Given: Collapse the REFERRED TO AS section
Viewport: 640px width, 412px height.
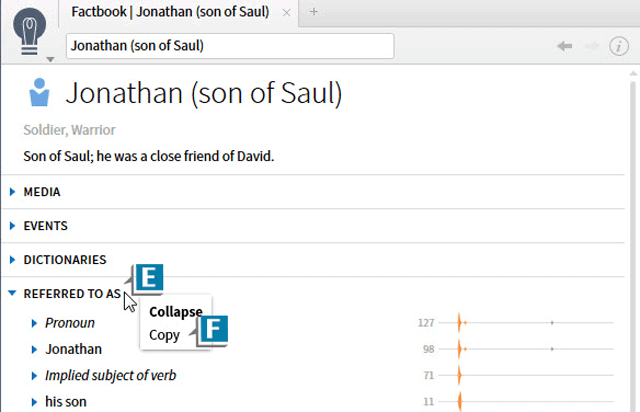Looking at the screenshot, I should [12, 294].
